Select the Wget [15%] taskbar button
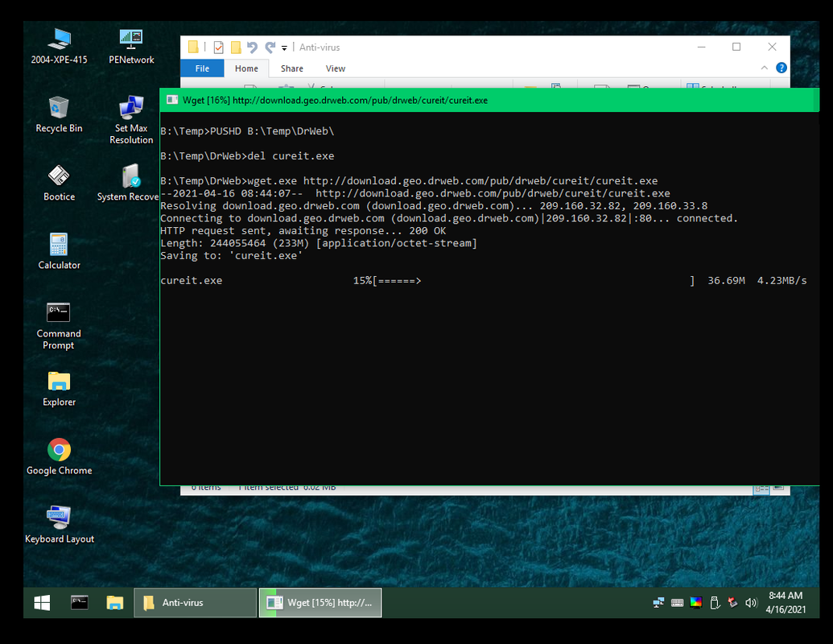This screenshot has width=833, height=644. coord(320,603)
